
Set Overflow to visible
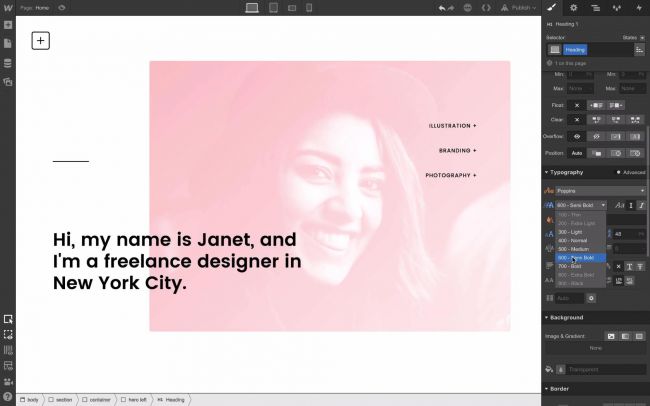pos(577,136)
